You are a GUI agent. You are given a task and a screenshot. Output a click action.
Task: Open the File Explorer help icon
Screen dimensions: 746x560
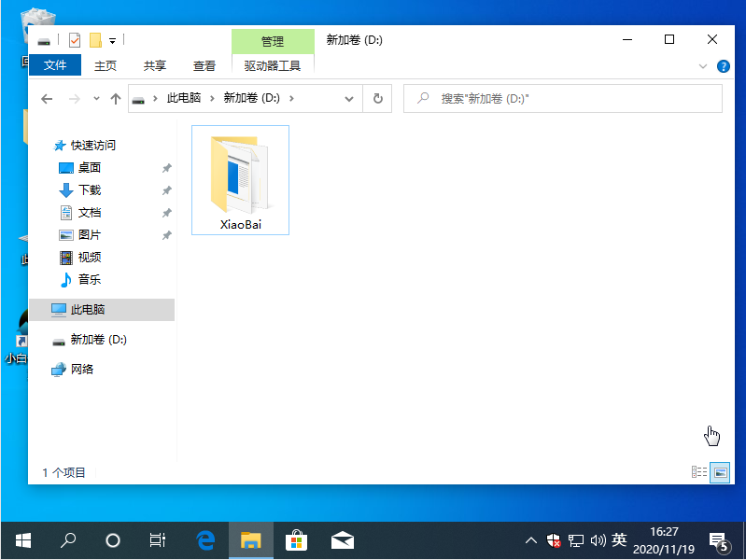pyautogui.click(x=723, y=66)
